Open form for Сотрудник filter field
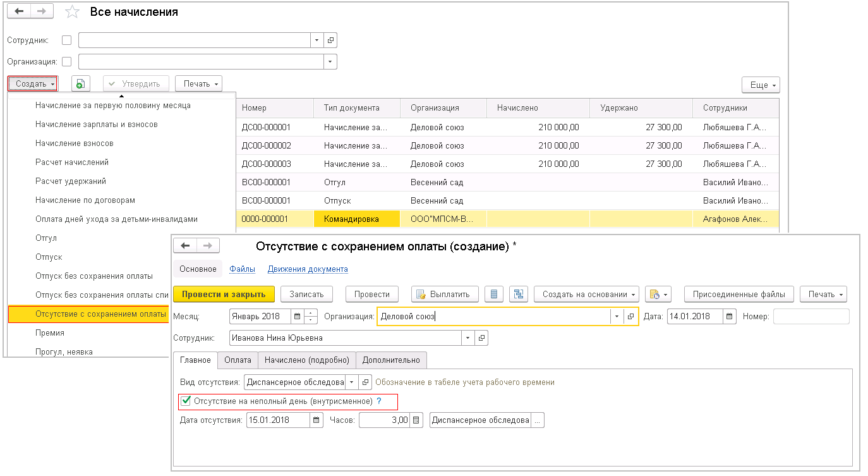Image resolution: width=868 pixels, height=476 pixels. [330, 40]
